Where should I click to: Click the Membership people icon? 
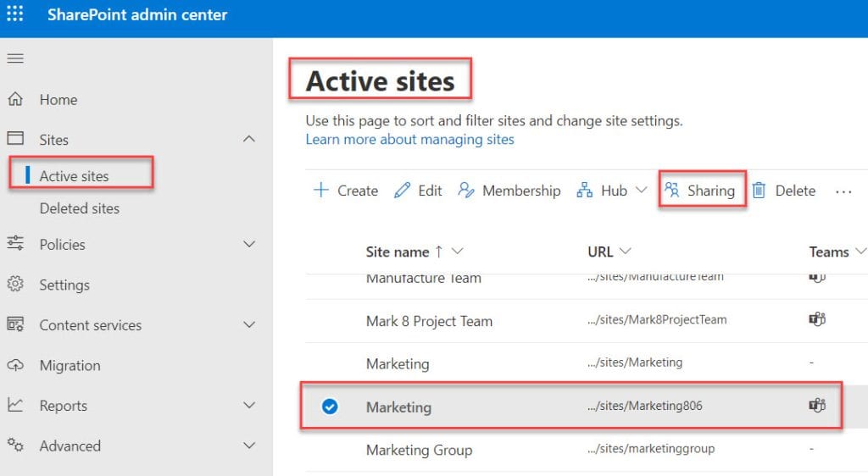click(466, 191)
